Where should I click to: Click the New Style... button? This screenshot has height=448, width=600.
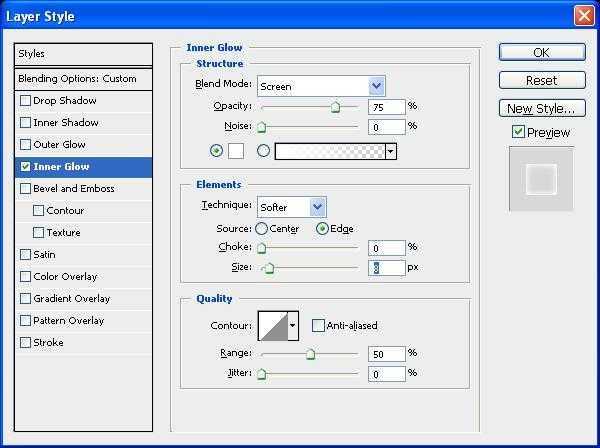(x=541, y=108)
